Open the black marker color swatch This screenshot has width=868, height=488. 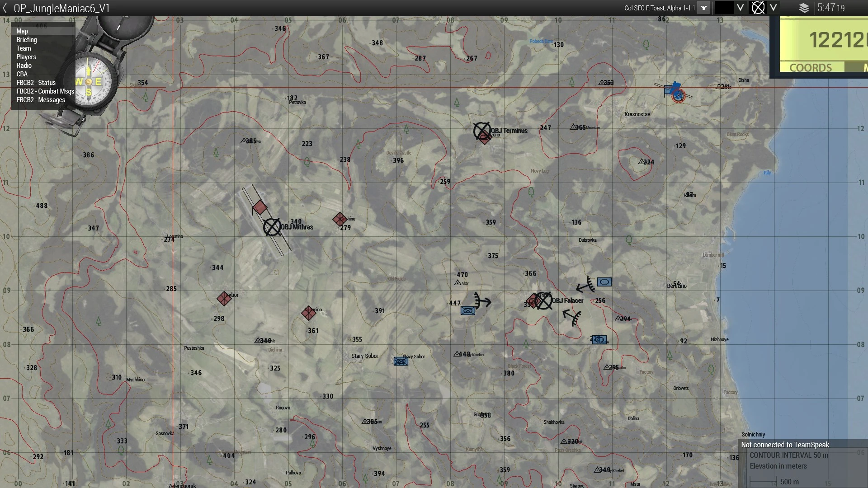[x=724, y=8]
